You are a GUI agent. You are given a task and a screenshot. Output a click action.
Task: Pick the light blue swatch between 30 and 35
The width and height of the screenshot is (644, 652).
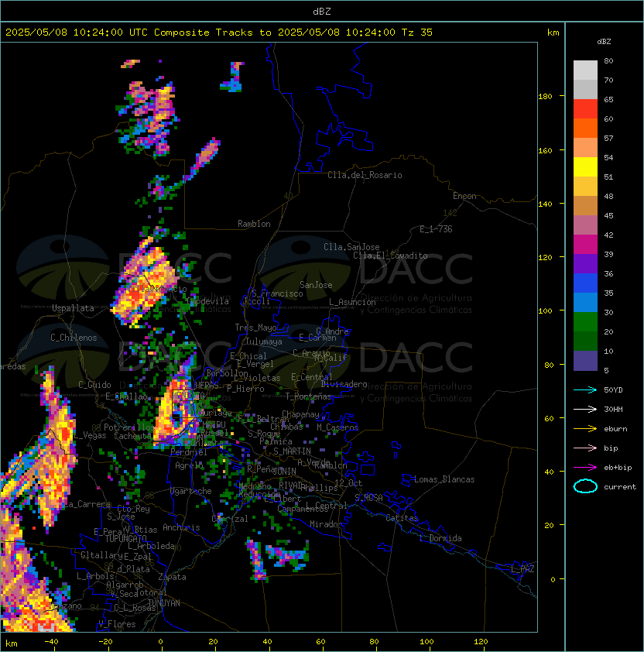585,302
